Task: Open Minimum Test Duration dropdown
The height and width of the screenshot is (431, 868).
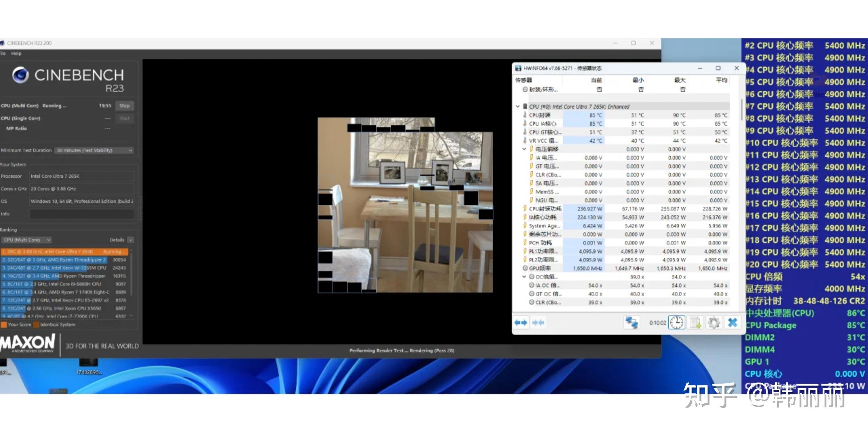Action: coord(94,150)
